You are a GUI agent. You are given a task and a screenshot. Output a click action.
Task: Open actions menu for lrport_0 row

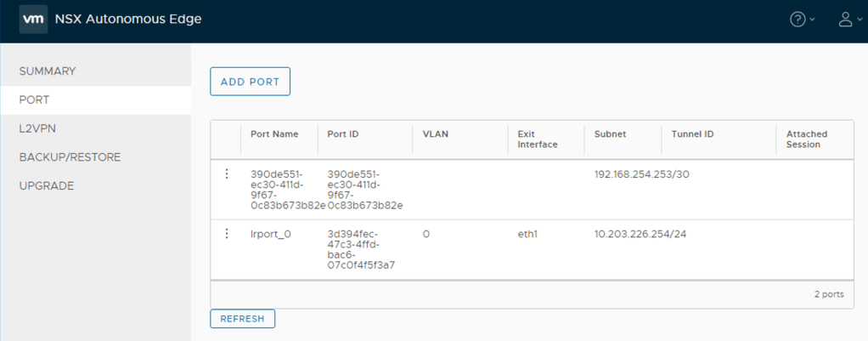227,234
